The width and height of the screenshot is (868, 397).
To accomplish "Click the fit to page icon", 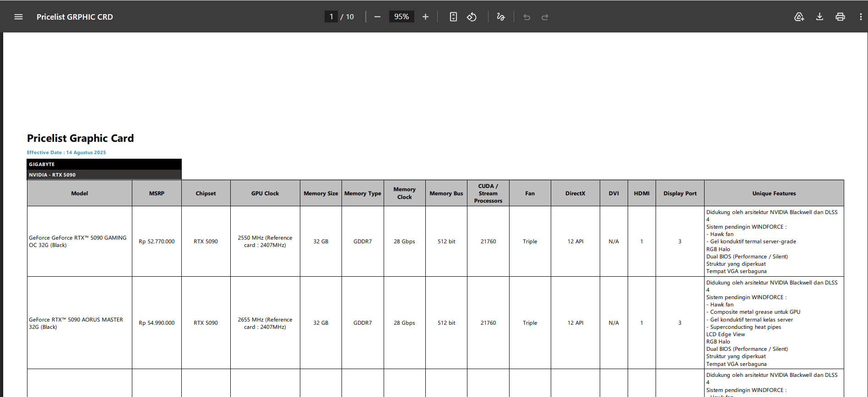I will [x=453, y=17].
